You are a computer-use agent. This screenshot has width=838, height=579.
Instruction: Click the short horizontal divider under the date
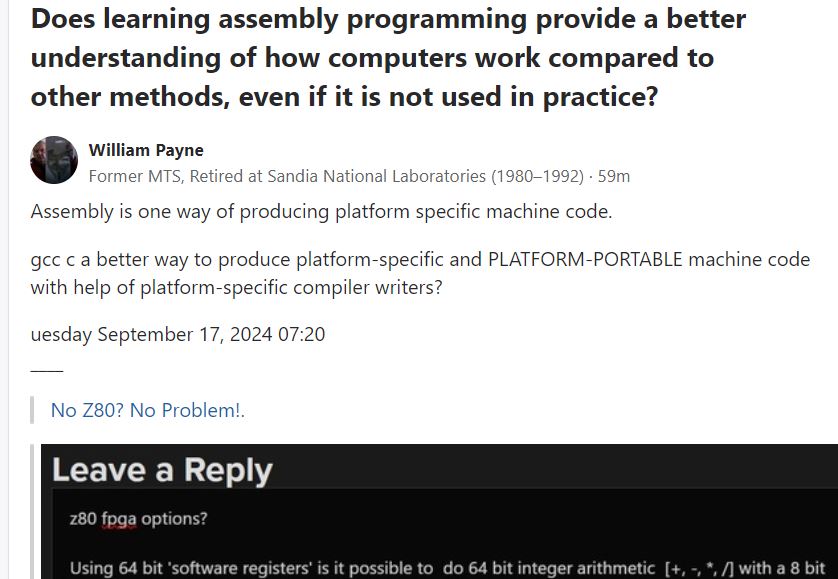tap(47, 370)
